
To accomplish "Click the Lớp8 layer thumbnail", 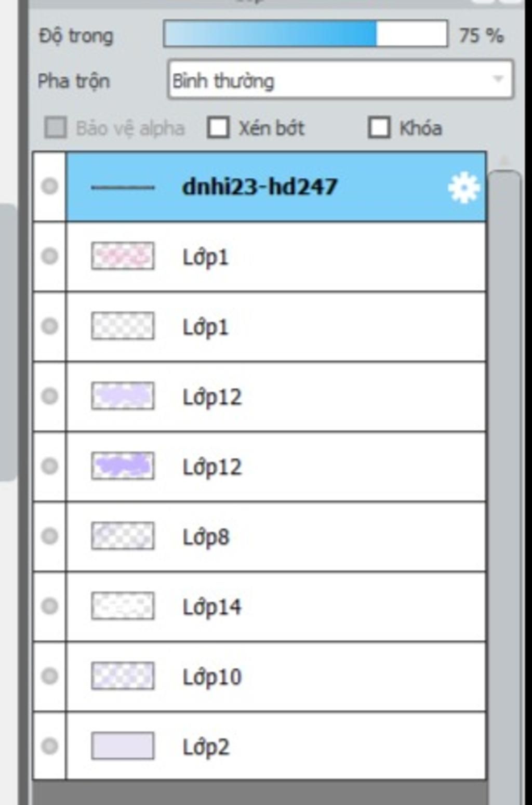I will (x=123, y=536).
